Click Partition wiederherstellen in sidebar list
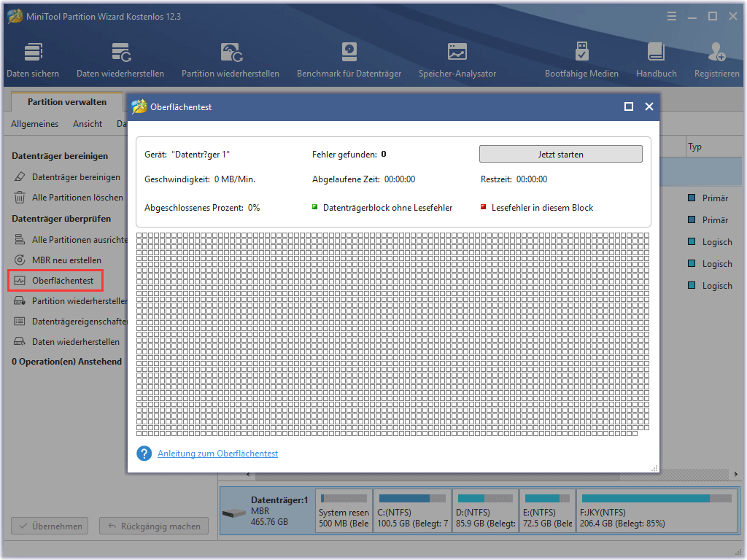Screen dimensions: 747x560 (x=70, y=301)
